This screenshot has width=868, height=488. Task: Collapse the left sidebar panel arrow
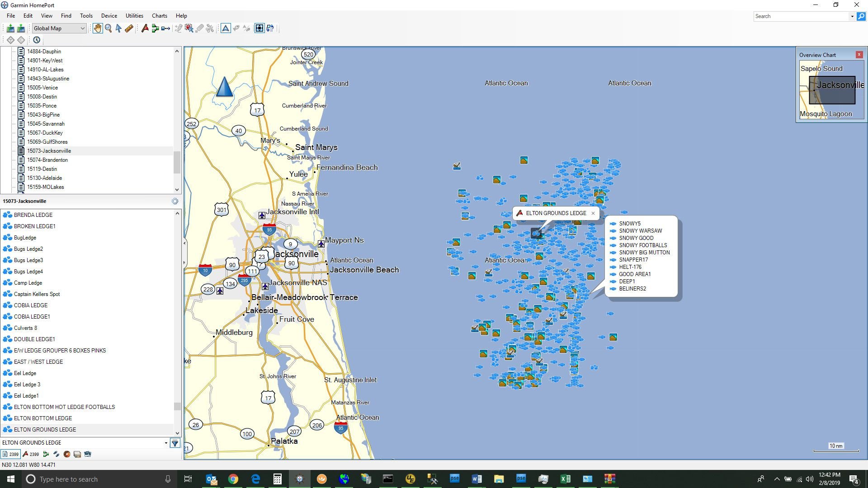click(x=184, y=243)
